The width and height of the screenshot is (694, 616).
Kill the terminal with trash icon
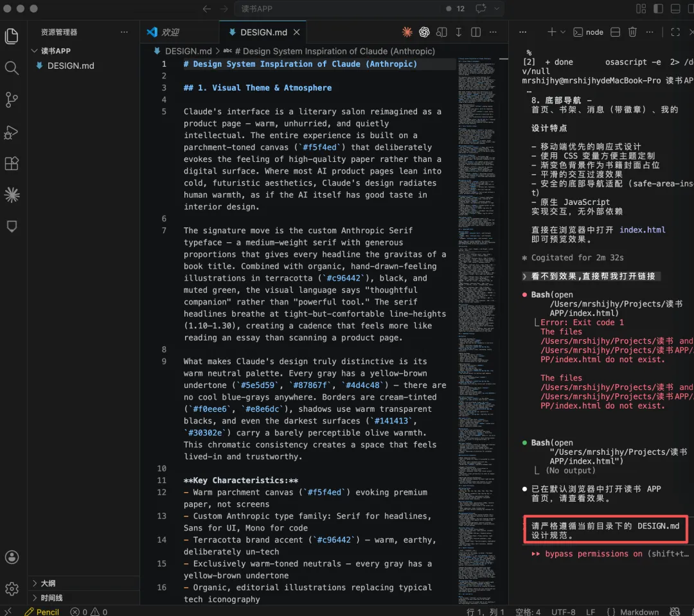coord(632,32)
